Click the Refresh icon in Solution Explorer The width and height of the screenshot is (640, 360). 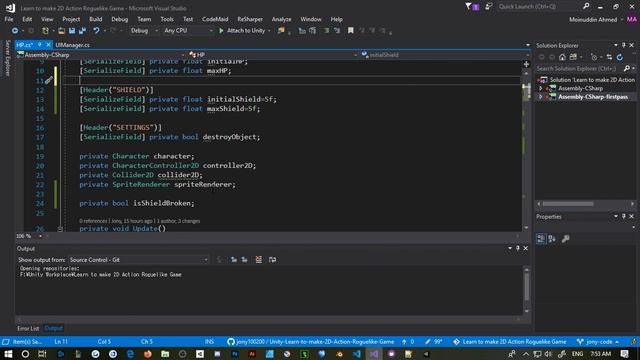(x=620, y=57)
